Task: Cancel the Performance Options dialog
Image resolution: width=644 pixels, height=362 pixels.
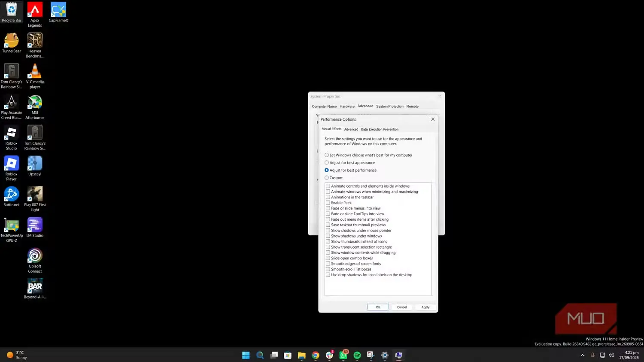Action: (402, 307)
